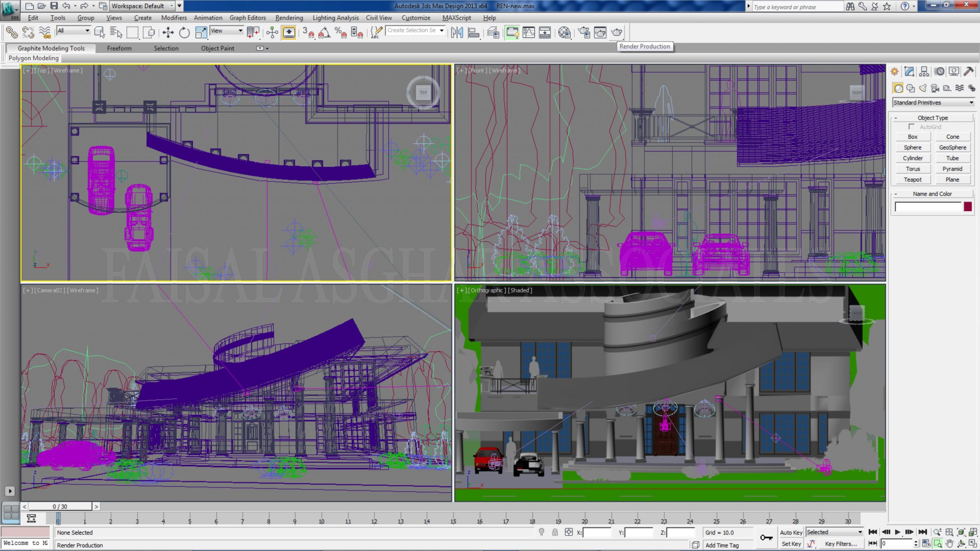This screenshot has height=551, width=980.
Task: Enable the AutoGrid checkbox
Action: [912, 127]
